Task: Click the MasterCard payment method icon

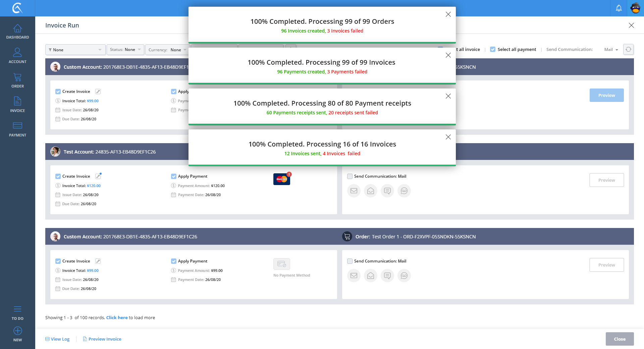Action: [281, 179]
